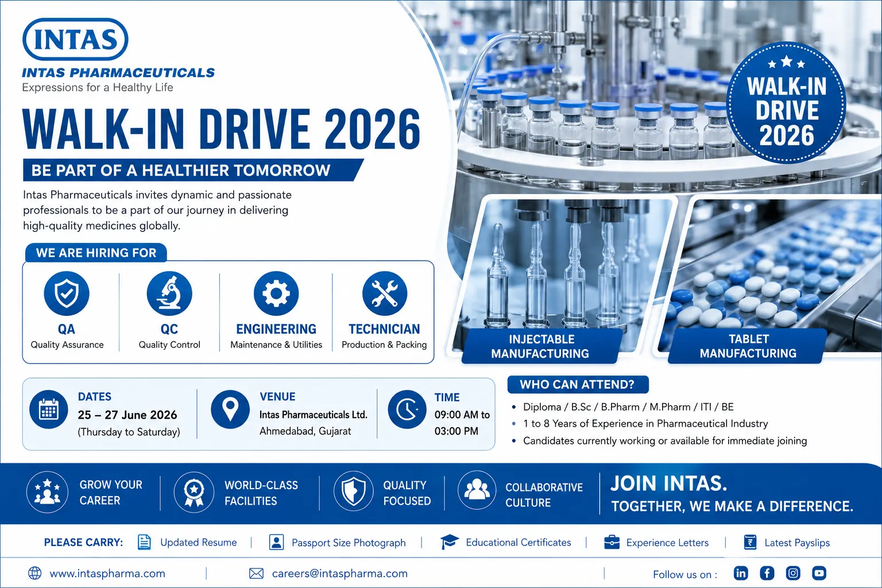882x588 pixels.
Task: Click the QC Quality Control label
Action: coord(169,336)
